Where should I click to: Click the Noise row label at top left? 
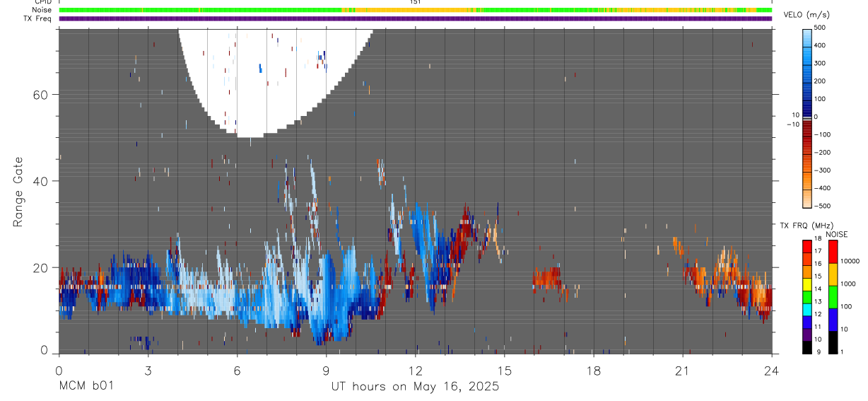pyautogui.click(x=42, y=10)
